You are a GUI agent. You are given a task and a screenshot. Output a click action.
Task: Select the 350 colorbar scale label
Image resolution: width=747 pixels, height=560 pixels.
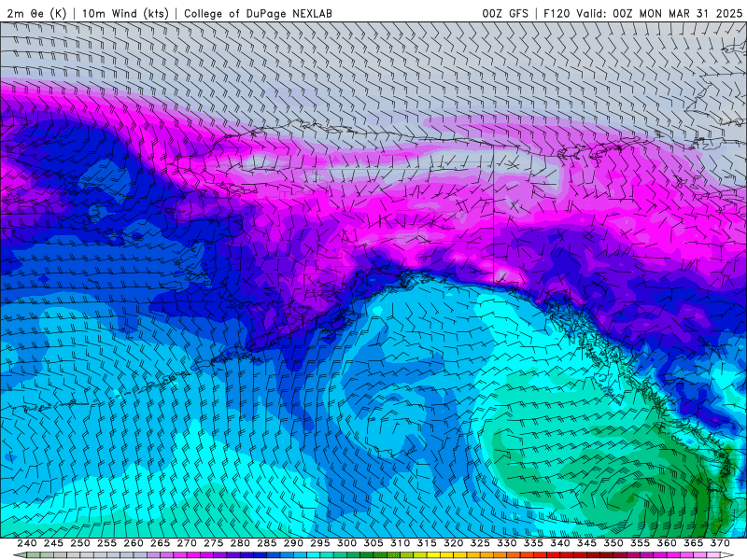[x=613, y=543]
